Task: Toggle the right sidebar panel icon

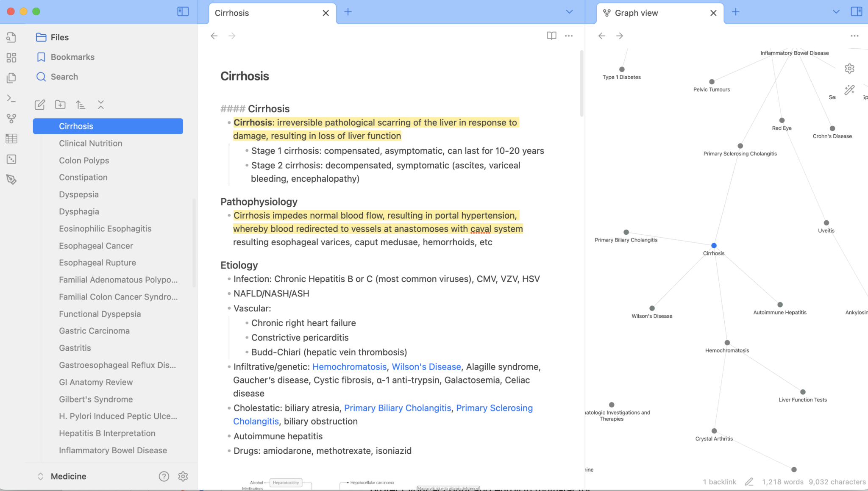Action: coord(856,11)
